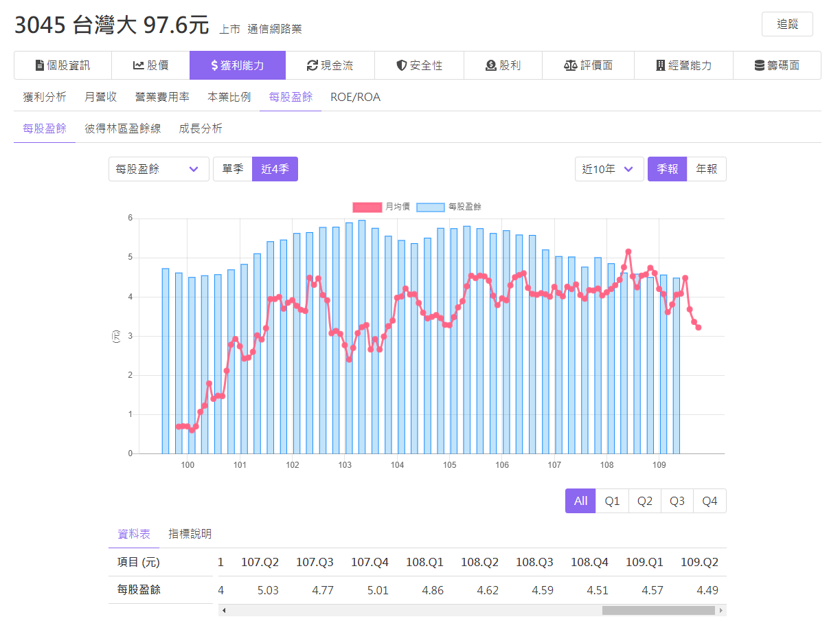
Task: Go to ROE/ROA sub-menu
Action: pyautogui.click(x=355, y=97)
